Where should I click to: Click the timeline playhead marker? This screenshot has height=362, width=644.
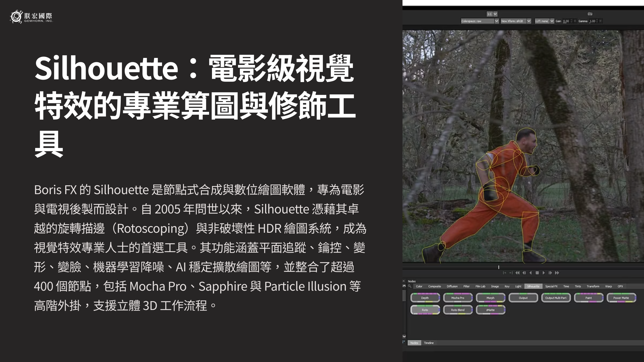499,267
